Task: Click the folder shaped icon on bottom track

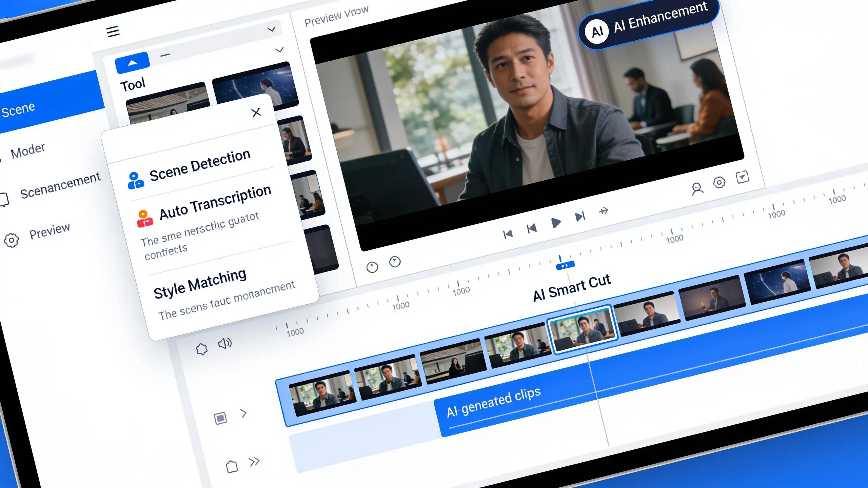Action: pos(232,467)
